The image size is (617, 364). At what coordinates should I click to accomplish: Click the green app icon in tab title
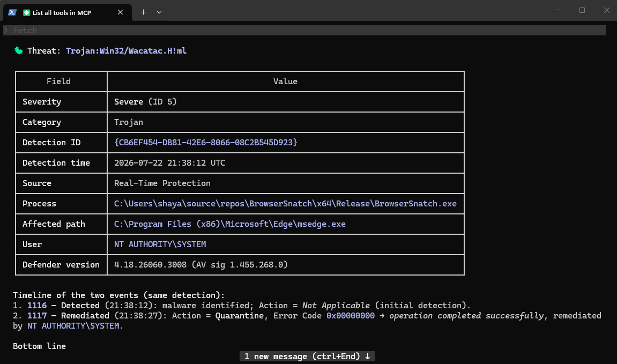26,12
